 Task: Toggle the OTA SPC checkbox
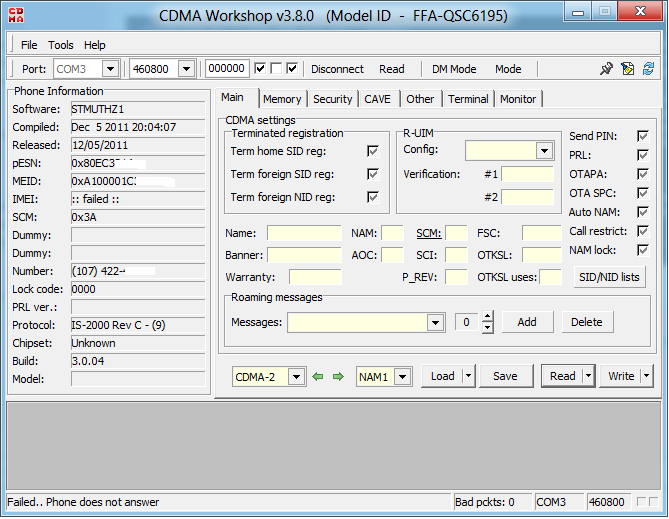(x=643, y=193)
